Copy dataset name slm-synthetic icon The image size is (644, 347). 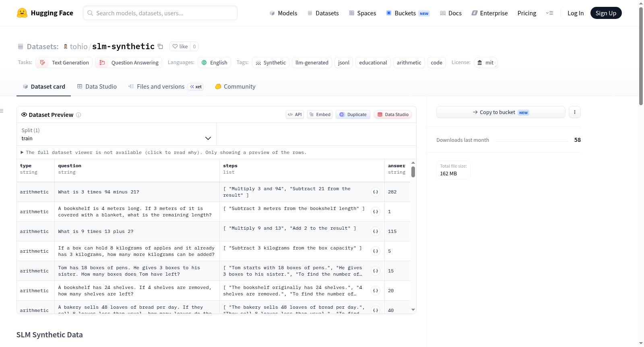[x=160, y=46]
